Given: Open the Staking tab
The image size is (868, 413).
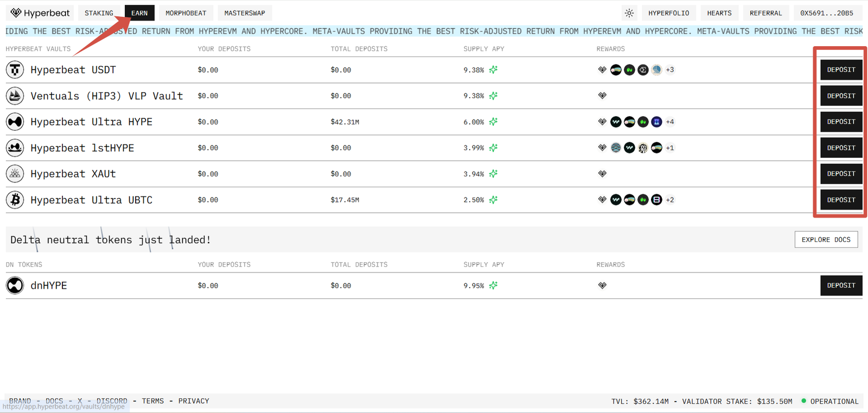Looking at the screenshot, I should 99,13.
